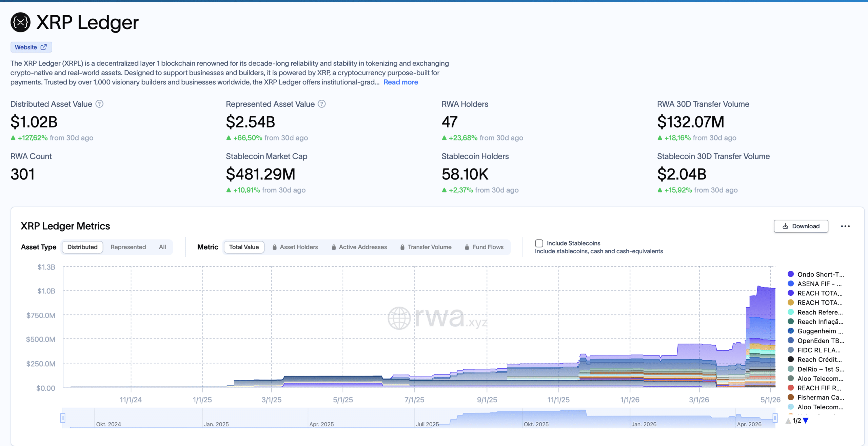The height and width of the screenshot is (446, 868).
Task: Click the XRP Ledger logo icon
Action: tap(20, 22)
